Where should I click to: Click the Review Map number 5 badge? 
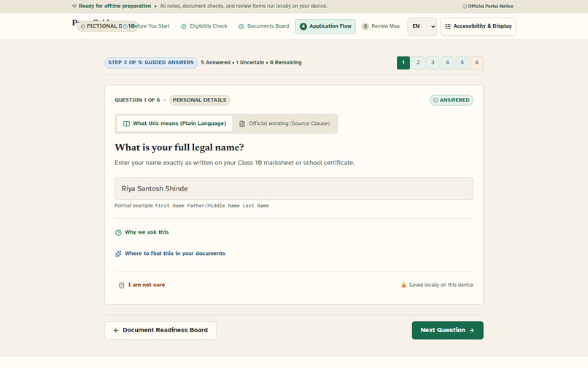(365, 26)
